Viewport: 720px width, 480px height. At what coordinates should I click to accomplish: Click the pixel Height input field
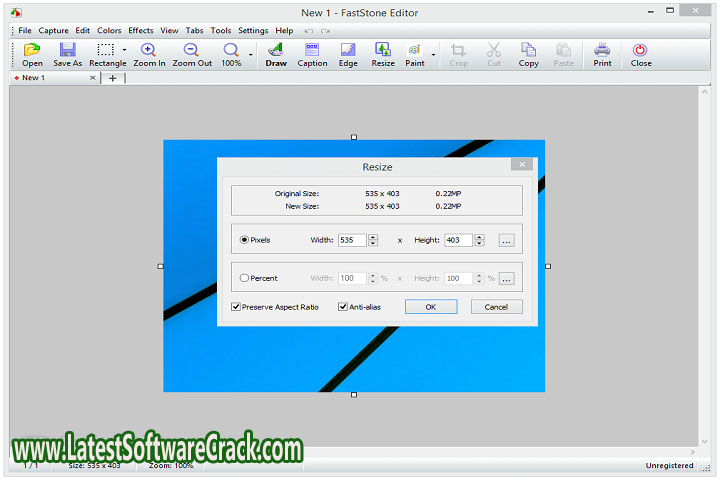458,240
